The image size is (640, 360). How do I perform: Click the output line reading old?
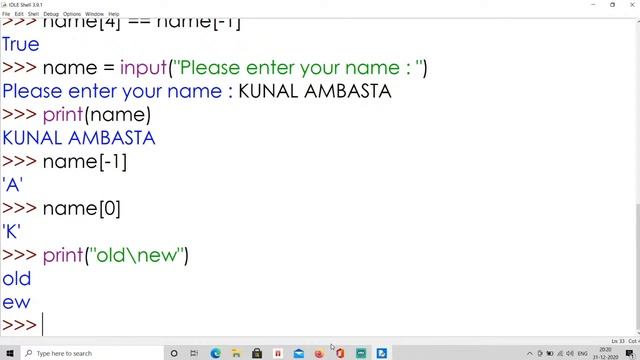(x=17, y=279)
